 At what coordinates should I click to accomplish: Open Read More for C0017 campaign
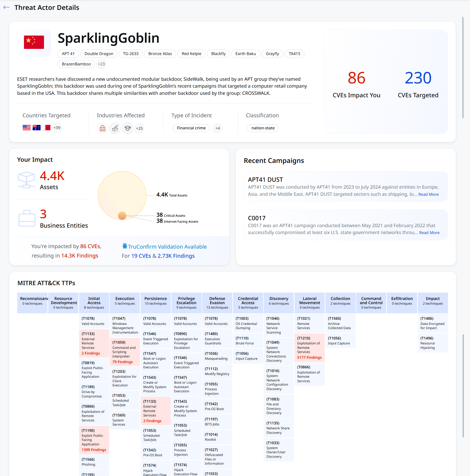[x=429, y=233]
